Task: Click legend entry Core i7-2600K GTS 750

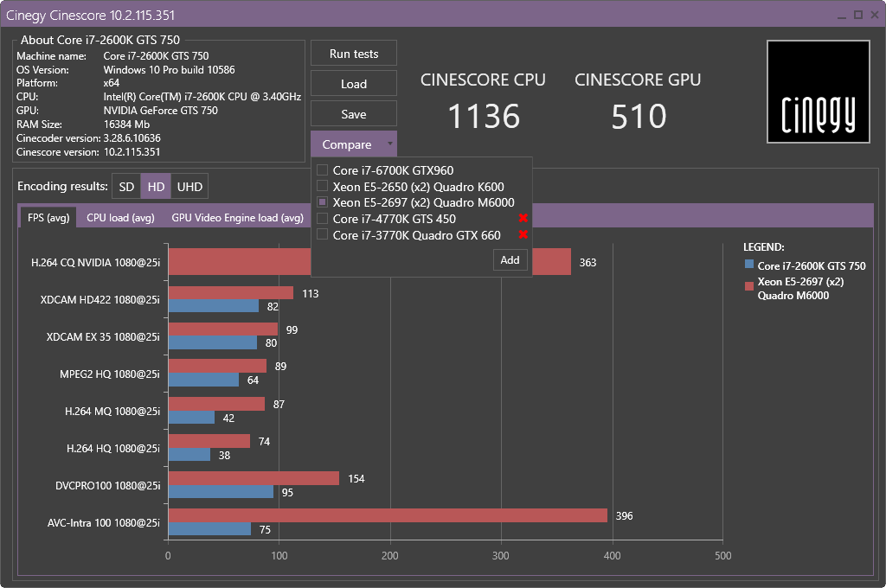Action: point(812,265)
